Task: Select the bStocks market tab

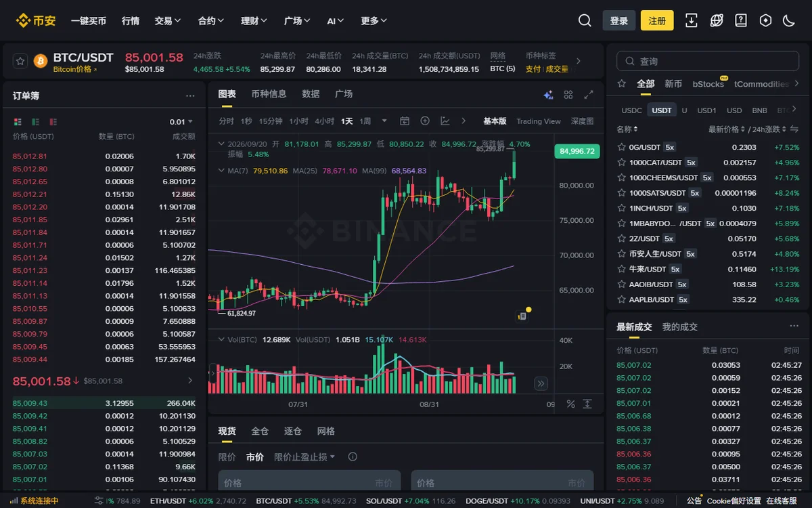Action: point(708,84)
